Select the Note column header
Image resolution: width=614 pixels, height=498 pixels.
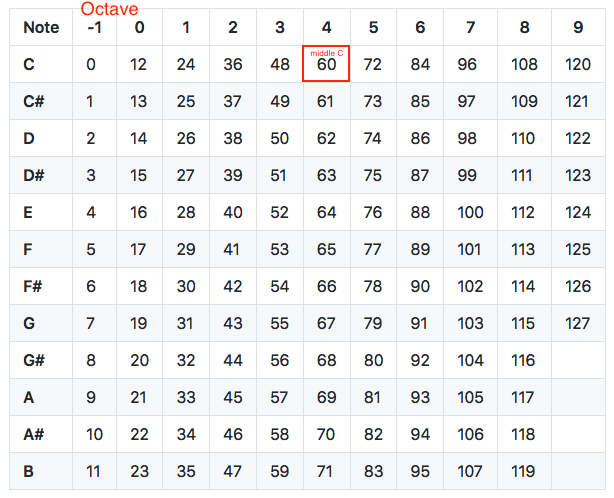coord(41,28)
